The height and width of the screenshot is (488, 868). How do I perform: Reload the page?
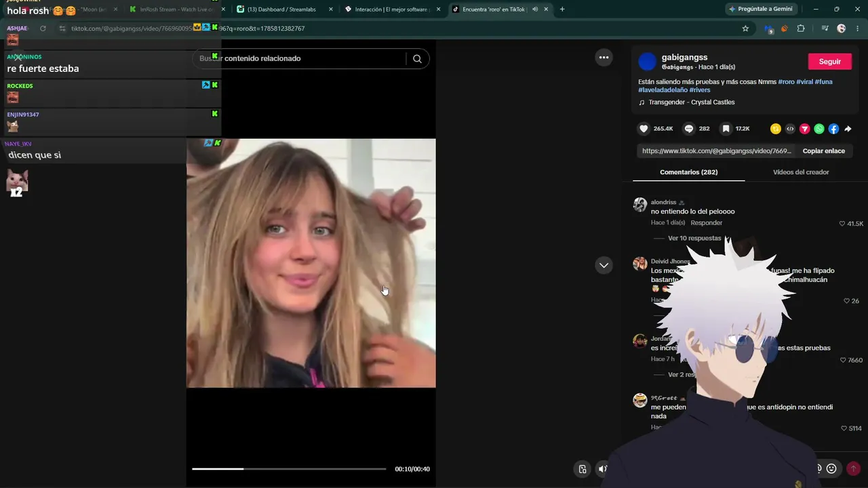point(43,28)
